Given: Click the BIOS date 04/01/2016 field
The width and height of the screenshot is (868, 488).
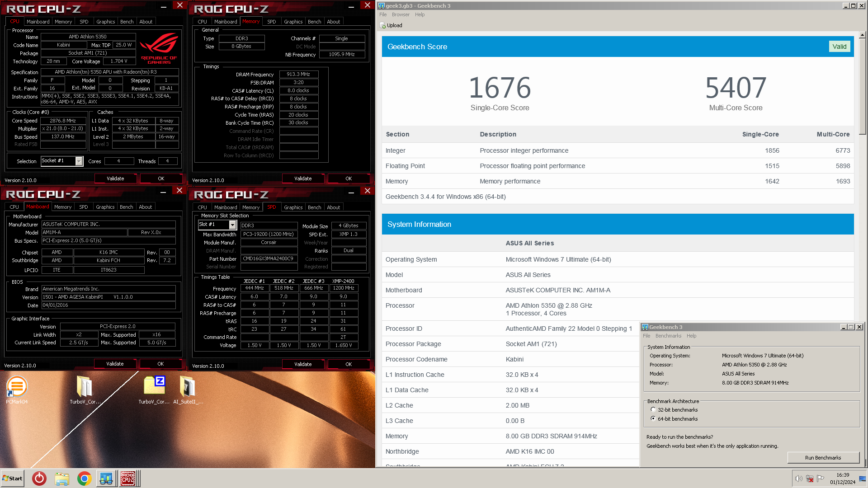Looking at the screenshot, I should [x=108, y=305].
